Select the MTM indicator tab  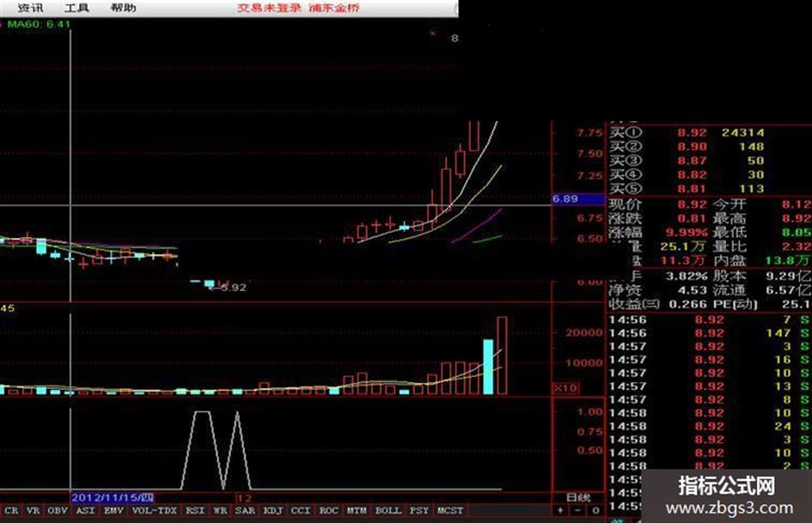coord(357,511)
